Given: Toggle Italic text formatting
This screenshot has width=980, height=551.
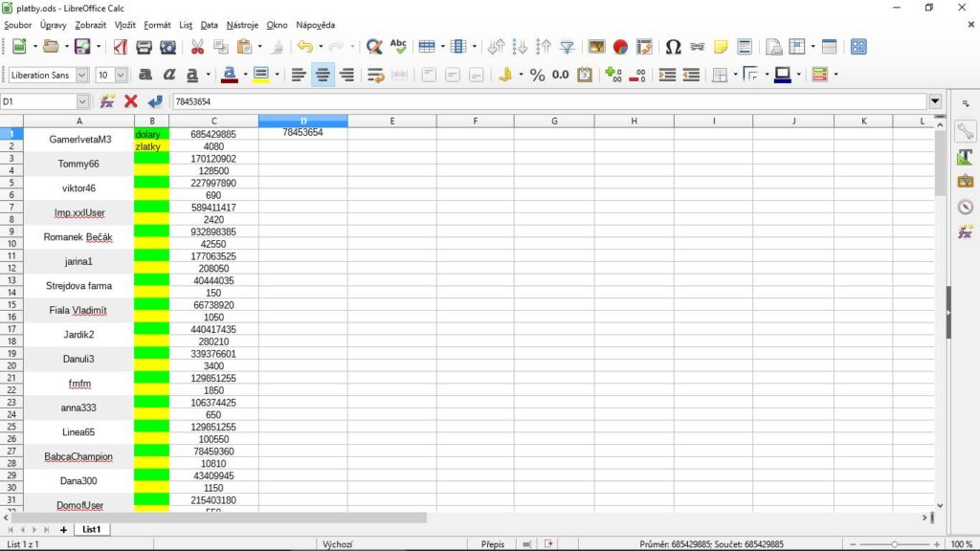Looking at the screenshot, I should tap(169, 75).
